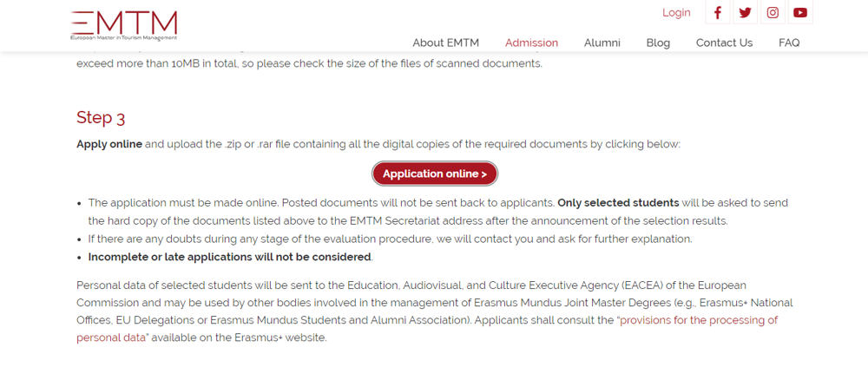Click the European Master in Tourism Management tagline

point(124,38)
